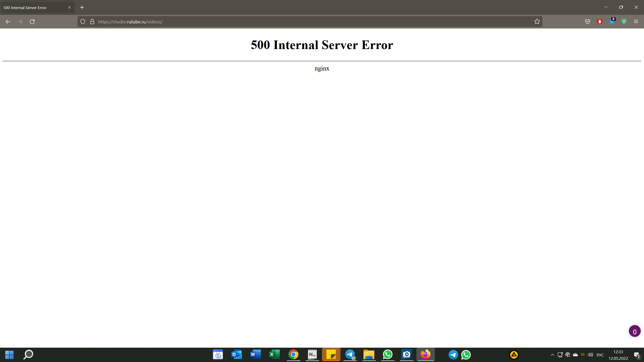Image resolution: width=644 pixels, height=362 pixels.
Task: Save page to Pocket
Action: coord(588,22)
